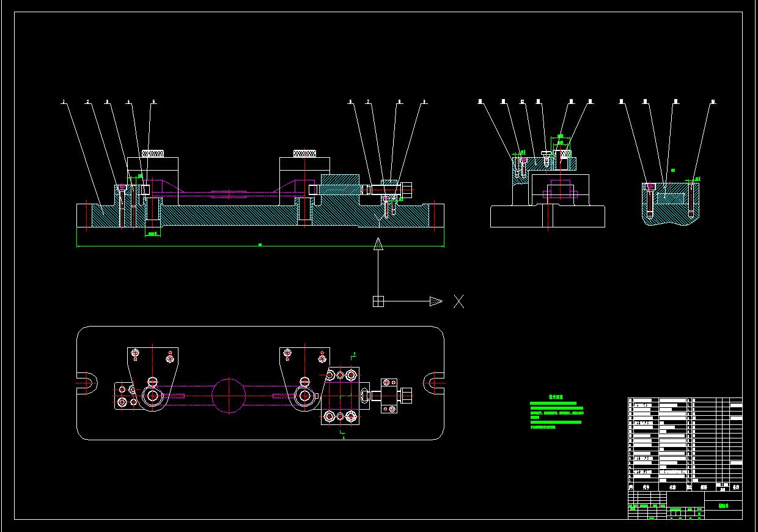Click the green drawing title cell in the title block

tap(724, 506)
